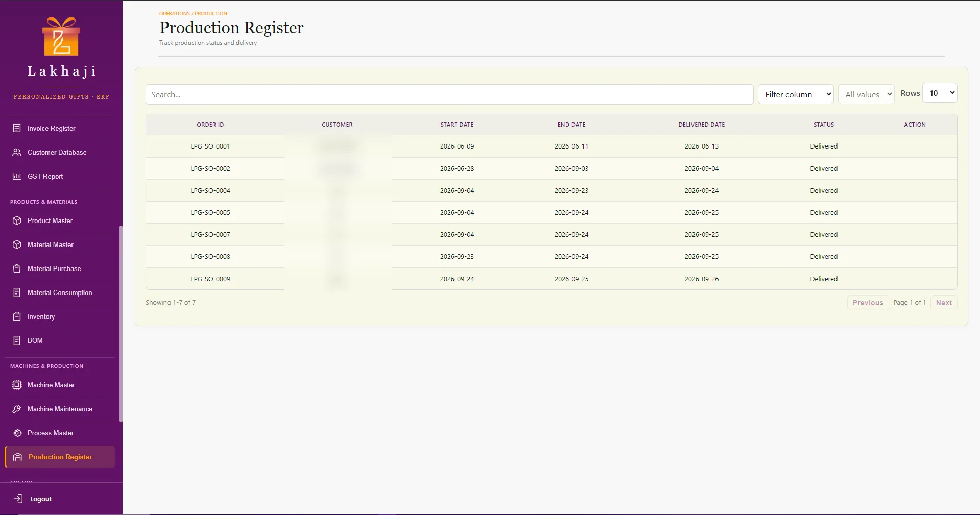Click the Machine Master chip icon
The height and width of the screenshot is (515, 980).
click(17, 385)
